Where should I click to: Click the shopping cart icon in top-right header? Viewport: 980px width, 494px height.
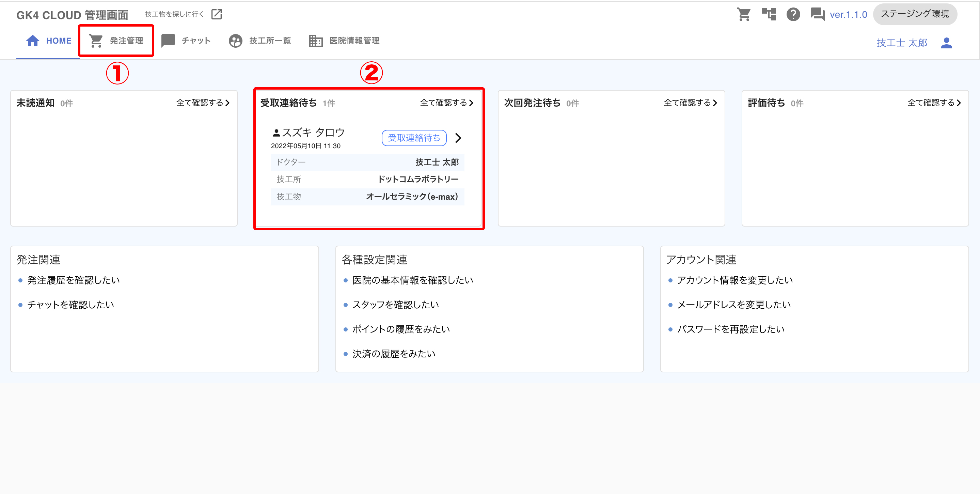[743, 14]
